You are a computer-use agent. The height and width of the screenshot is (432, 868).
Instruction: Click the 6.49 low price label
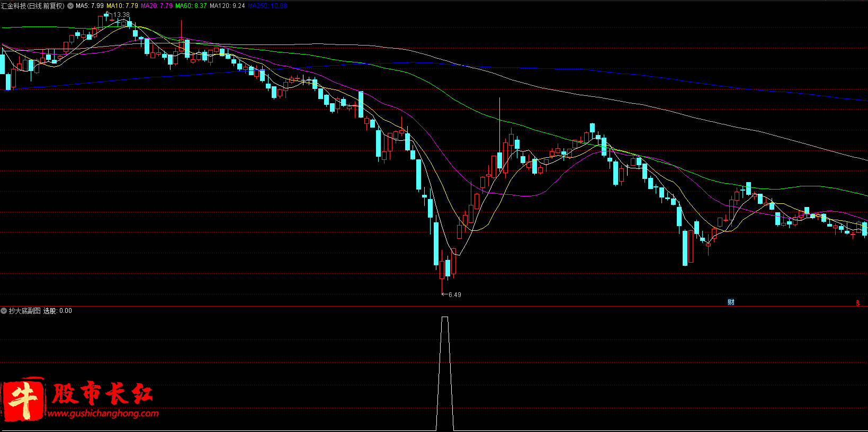pyautogui.click(x=454, y=295)
